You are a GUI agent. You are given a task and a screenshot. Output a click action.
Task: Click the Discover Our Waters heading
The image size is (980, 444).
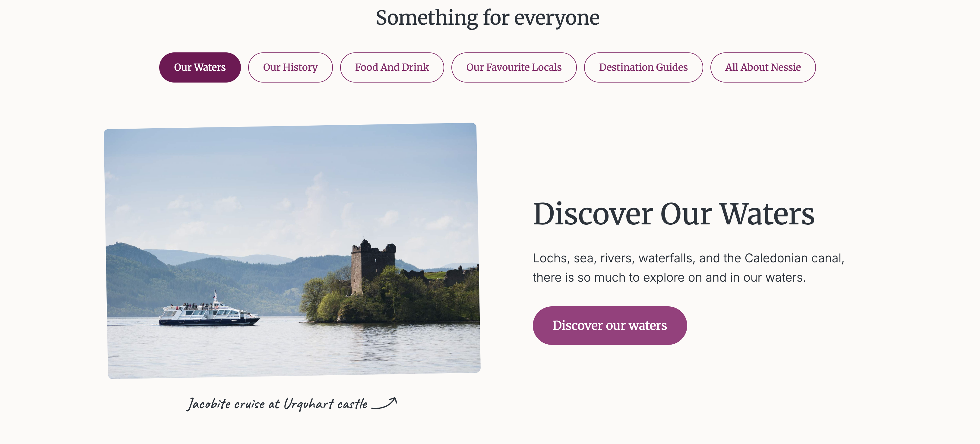click(673, 214)
